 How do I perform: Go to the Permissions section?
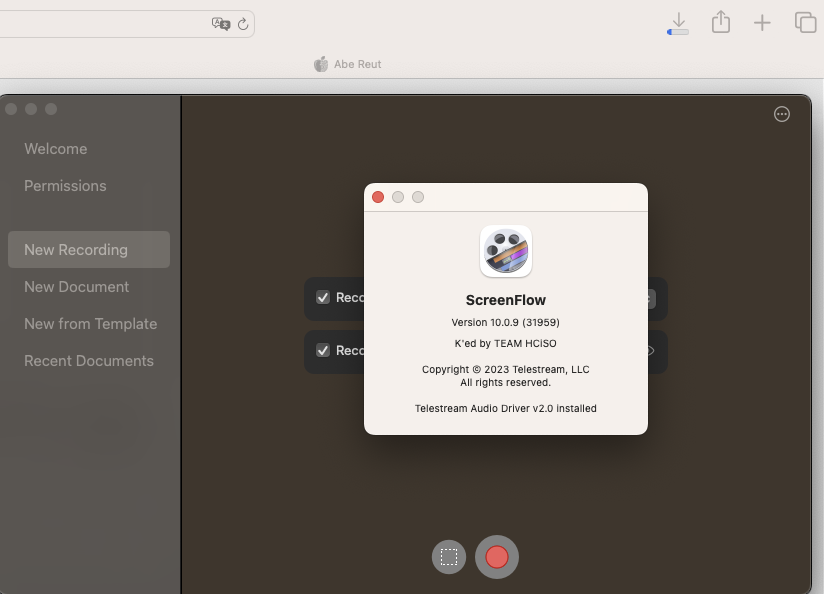(x=65, y=186)
